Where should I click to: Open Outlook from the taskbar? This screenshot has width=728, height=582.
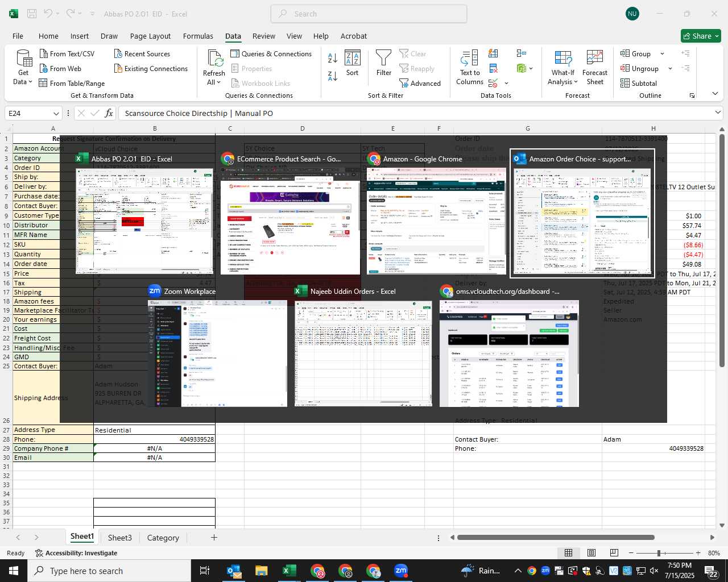tap(234, 571)
